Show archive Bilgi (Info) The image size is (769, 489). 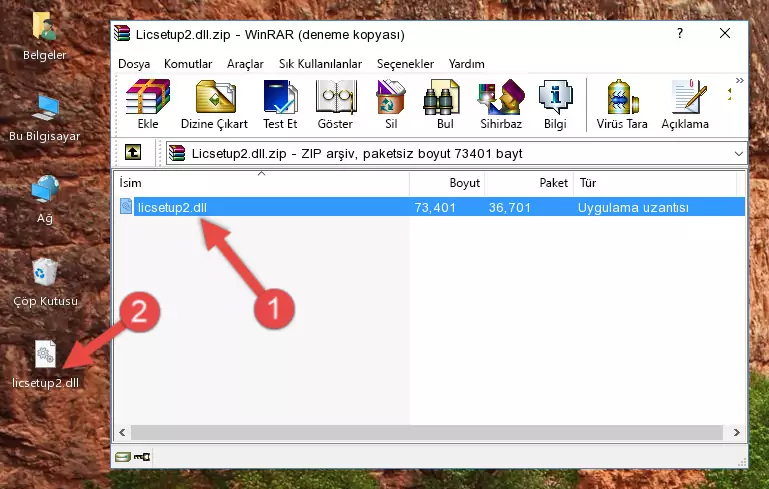pos(555,104)
